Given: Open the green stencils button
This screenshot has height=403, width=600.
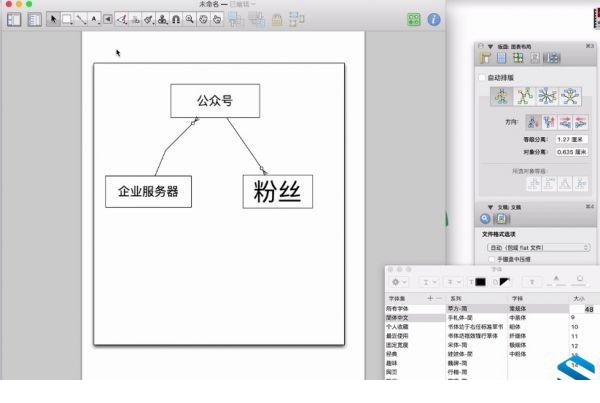Looking at the screenshot, I should (414, 20).
